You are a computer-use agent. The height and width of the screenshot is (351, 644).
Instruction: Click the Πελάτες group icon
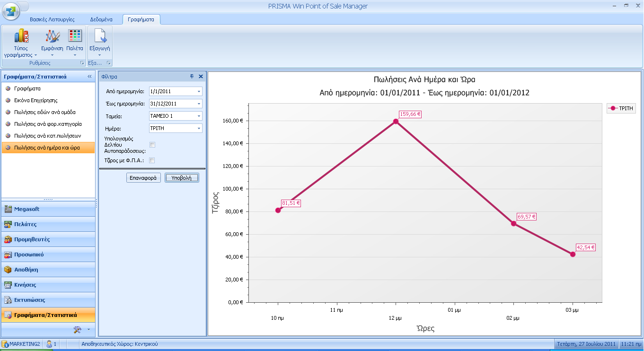(x=8, y=224)
